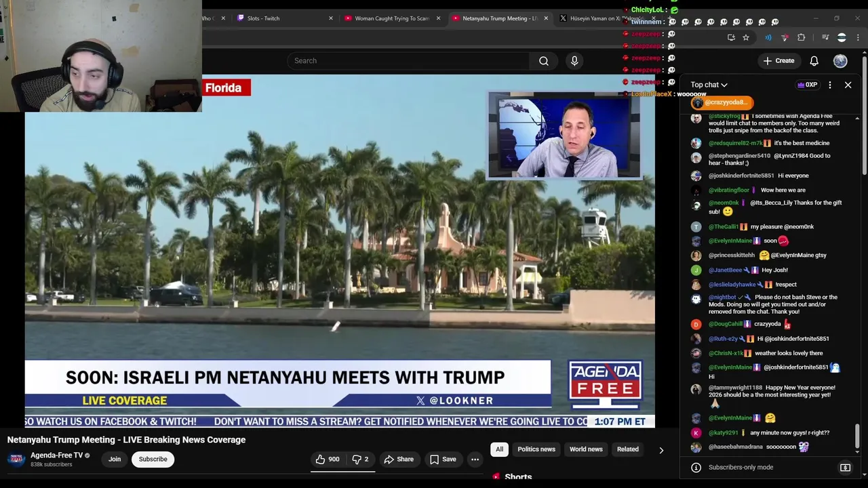The width and height of the screenshot is (868, 488).
Task: Click the red-flag extension icon in toolbar
Action: tap(785, 37)
